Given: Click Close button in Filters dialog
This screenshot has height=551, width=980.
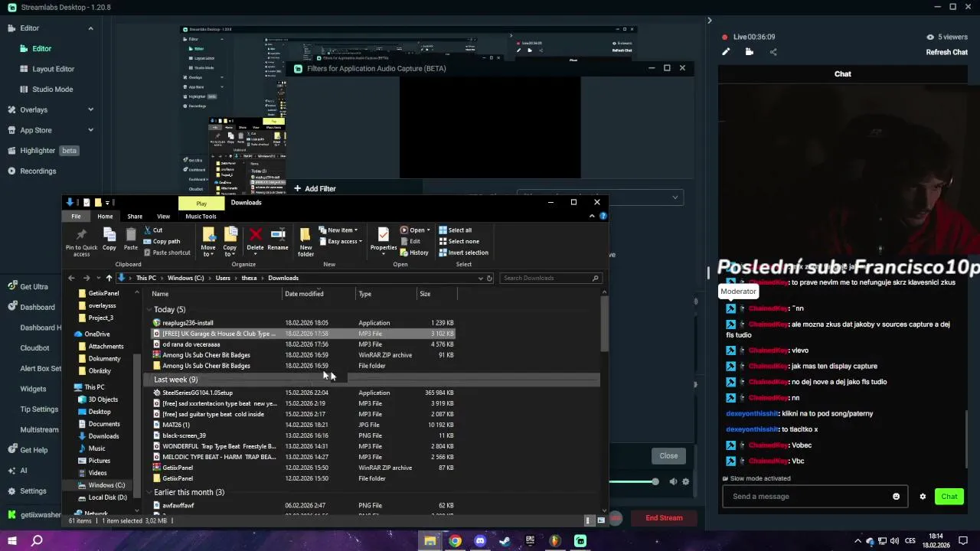Looking at the screenshot, I should pos(668,456).
